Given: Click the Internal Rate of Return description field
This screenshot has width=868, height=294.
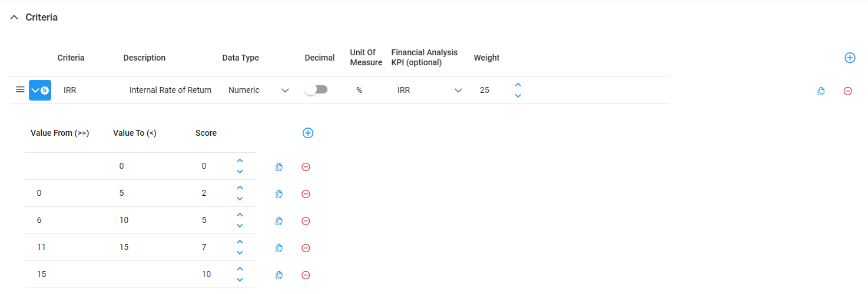Looking at the screenshot, I should point(170,91).
